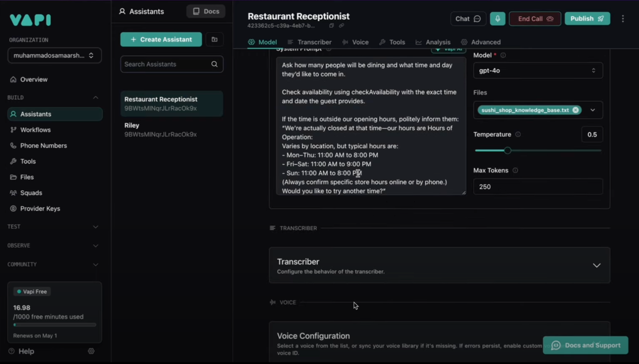
Task: Remove sushi_shop_knowledge_base.txt file chip
Action: coord(575,110)
